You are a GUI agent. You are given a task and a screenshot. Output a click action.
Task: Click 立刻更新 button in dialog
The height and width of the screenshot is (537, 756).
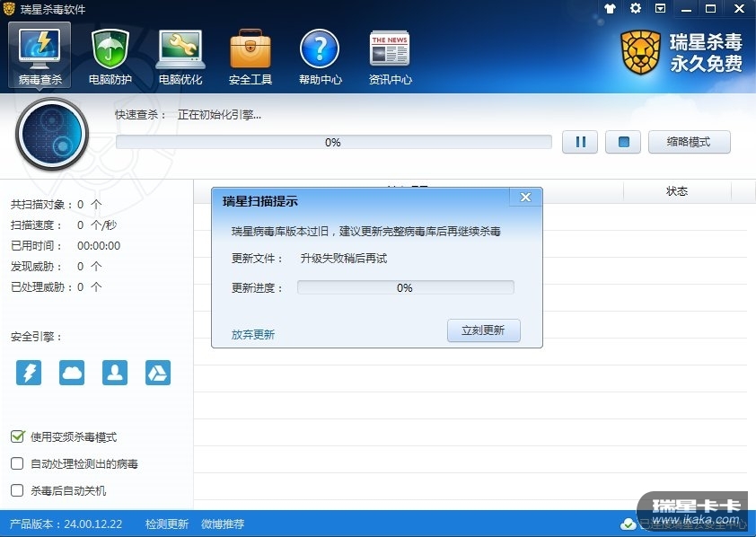484,330
